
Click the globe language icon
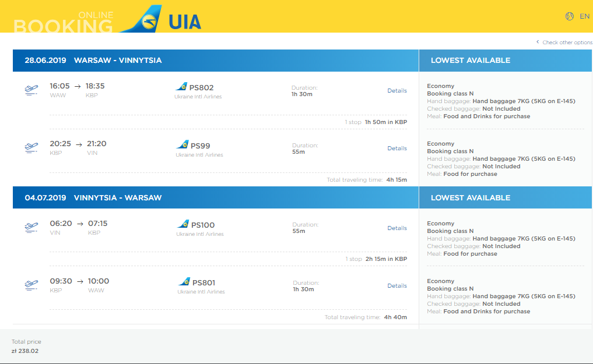point(569,16)
